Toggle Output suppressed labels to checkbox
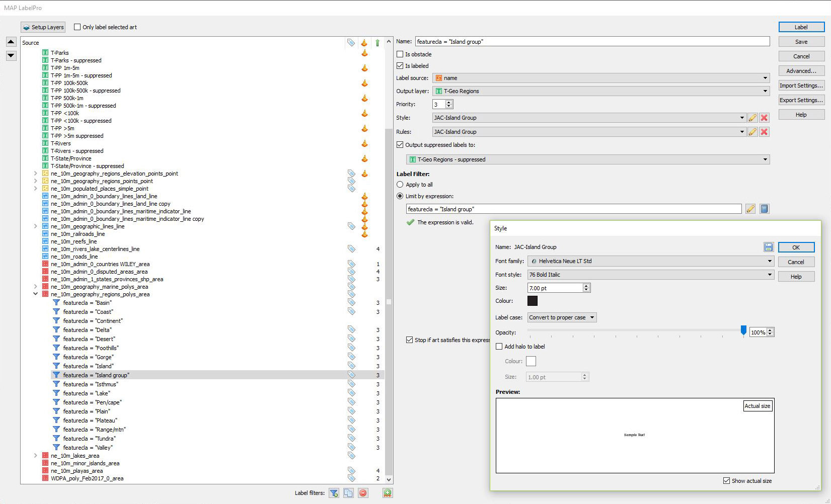 [400, 145]
